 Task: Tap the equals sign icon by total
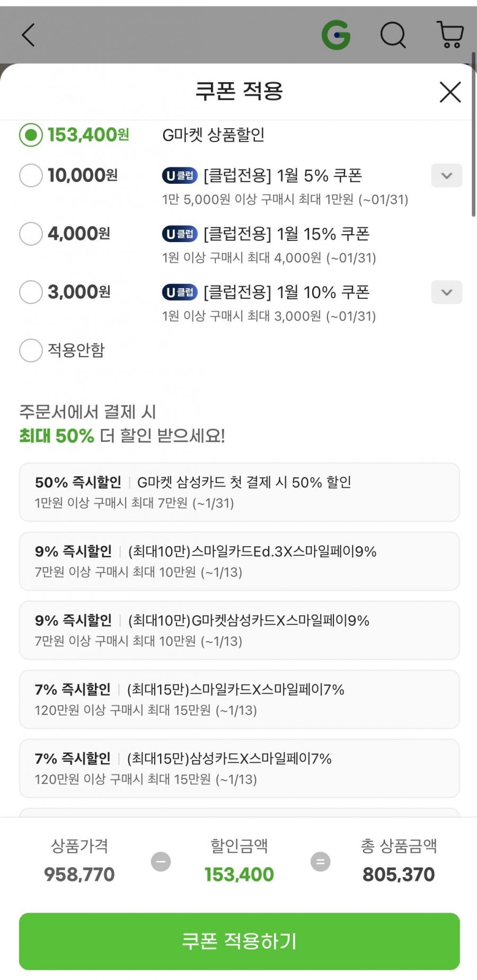(x=320, y=861)
